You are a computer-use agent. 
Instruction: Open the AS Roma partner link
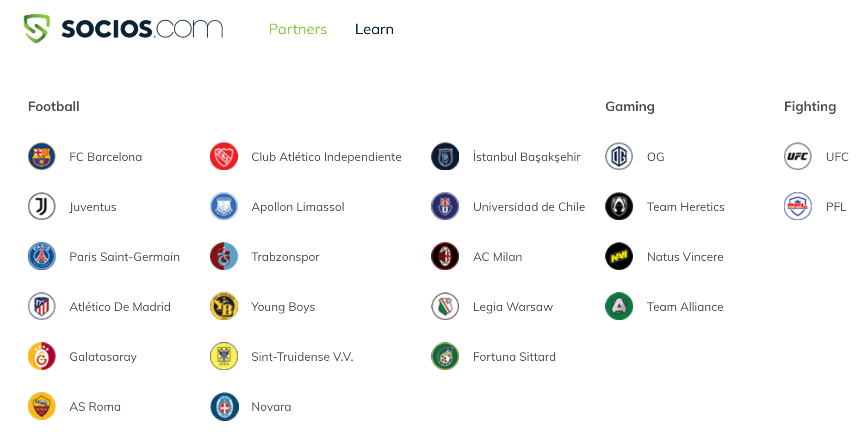pyautogui.click(x=95, y=407)
